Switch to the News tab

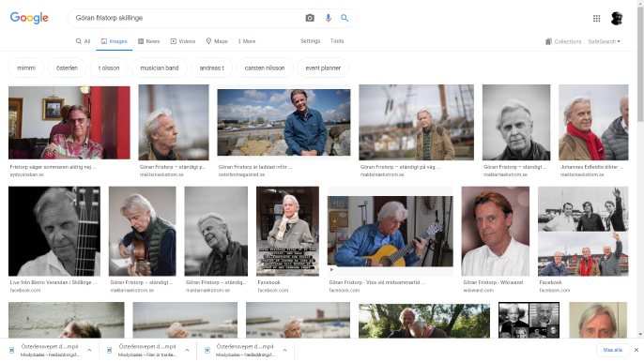[148, 41]
